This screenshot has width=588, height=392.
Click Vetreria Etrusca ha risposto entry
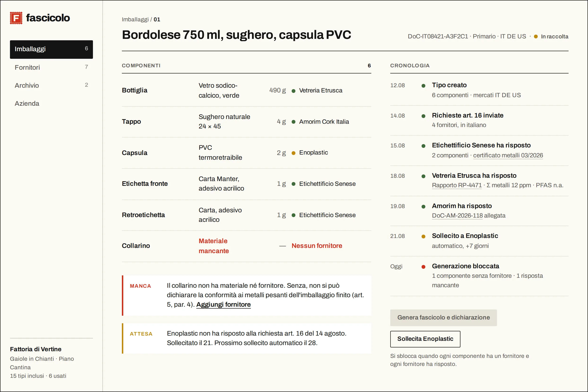click(x=479, y=181)
